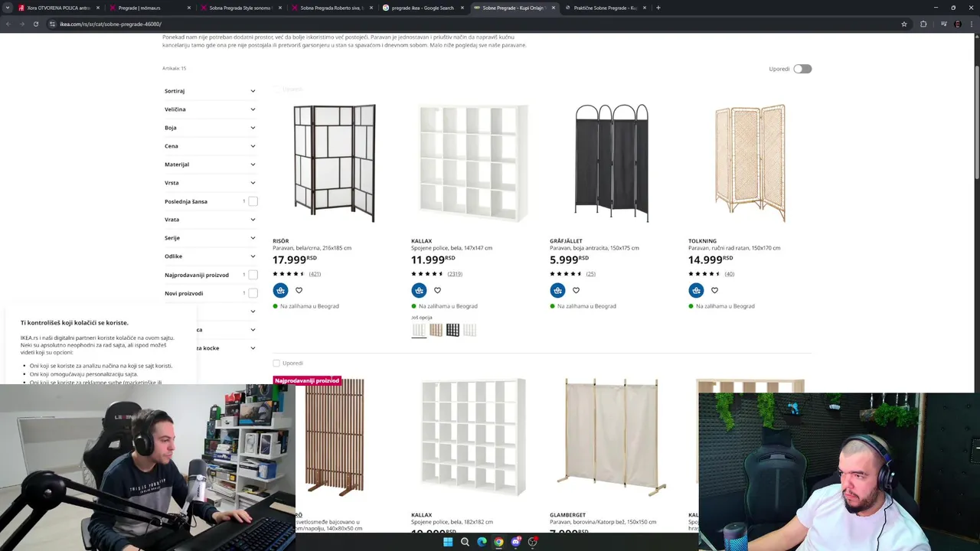The width and height of the screenshot is (980, 551).
Task: Open GLAMBERGET beige paravan product image
Action: (612, 437)
